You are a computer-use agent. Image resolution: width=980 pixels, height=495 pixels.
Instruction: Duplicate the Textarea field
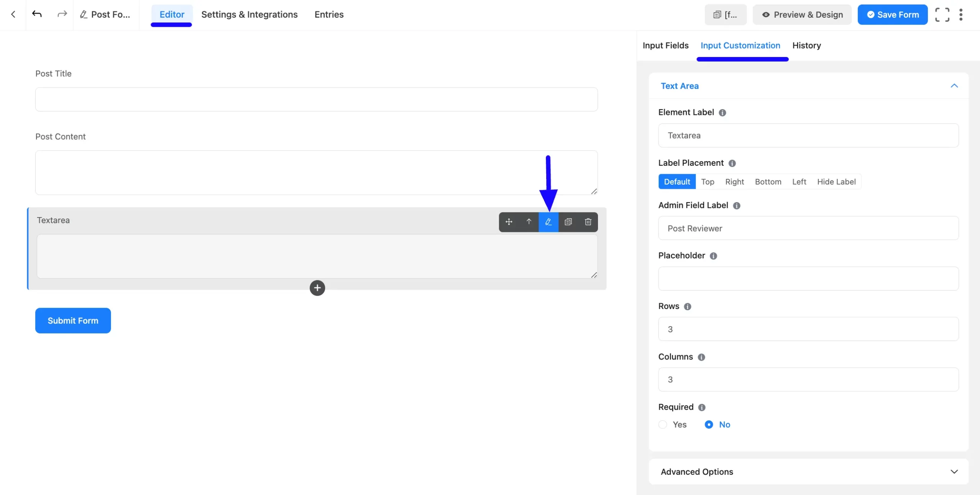pyautogui.click(x=568, y=222)
